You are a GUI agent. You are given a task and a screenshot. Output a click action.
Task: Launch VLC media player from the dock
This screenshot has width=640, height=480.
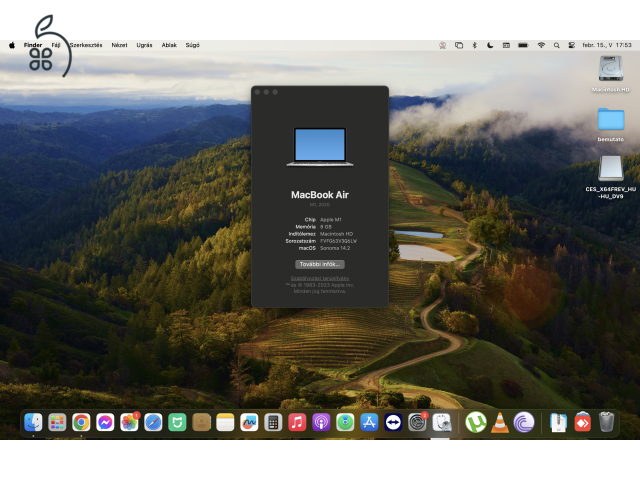500,422
